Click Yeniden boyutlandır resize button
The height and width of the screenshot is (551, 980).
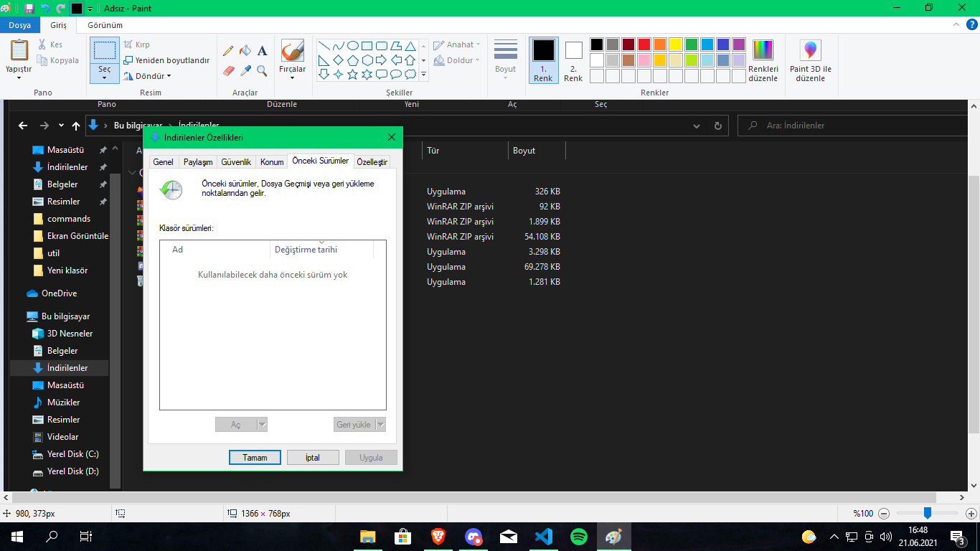pyautogui.click(x=166, y=60)
